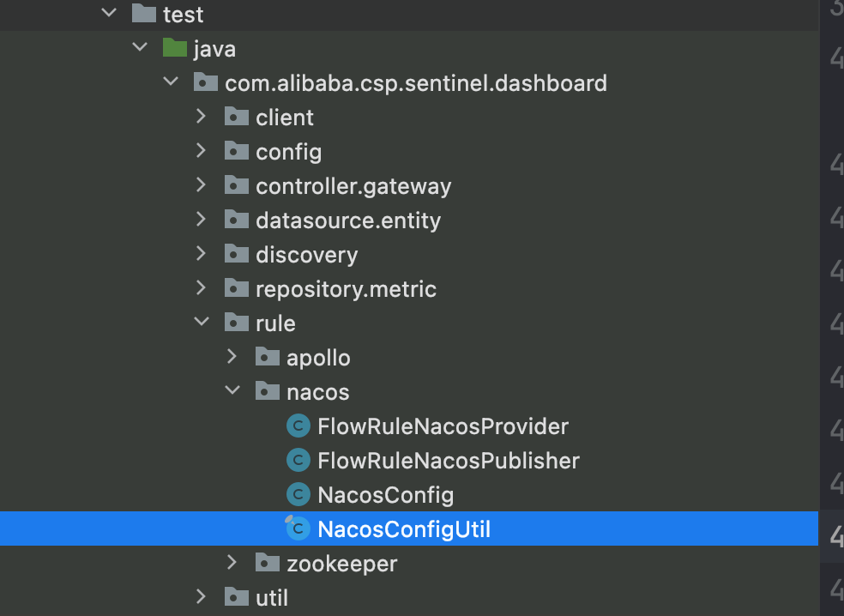This screenshot has width=844, height=616.
Task: Click the com.alibaba.csp.sentinel.dashboard package icon
Action: click(x=206, y=82)
